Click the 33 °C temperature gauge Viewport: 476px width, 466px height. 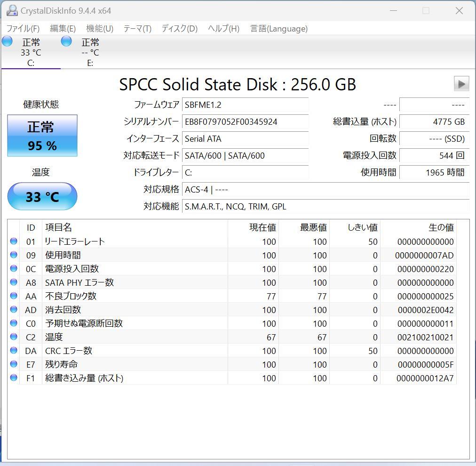[42, 196]
